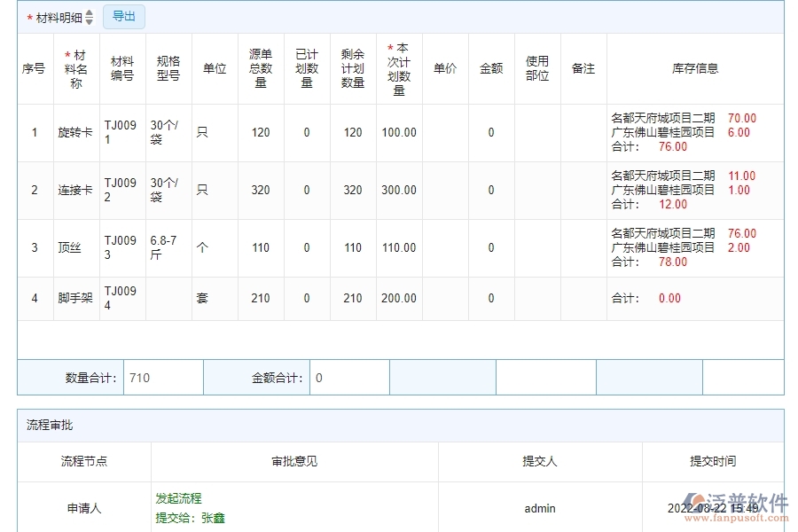Click the 数量合计 total input showing 710
Image resolution: width=798 pixels, height=532 pixels.
(165, 376)
